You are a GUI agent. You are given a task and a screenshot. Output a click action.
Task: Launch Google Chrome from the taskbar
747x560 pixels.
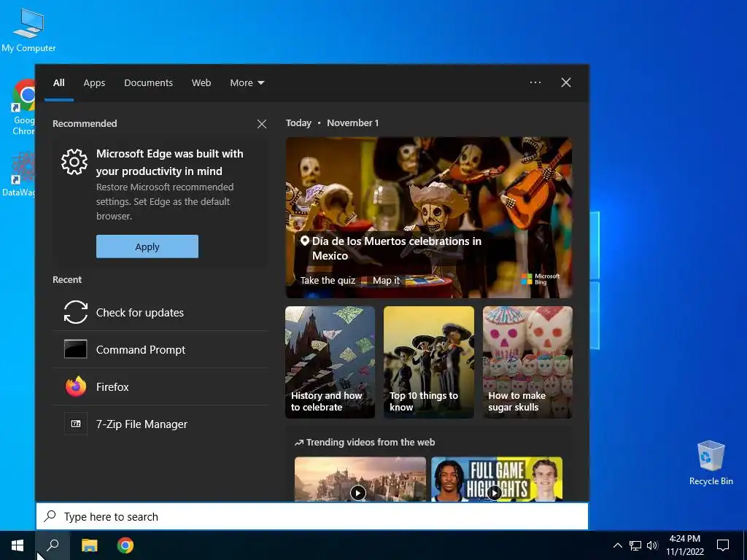pos(125,545)
